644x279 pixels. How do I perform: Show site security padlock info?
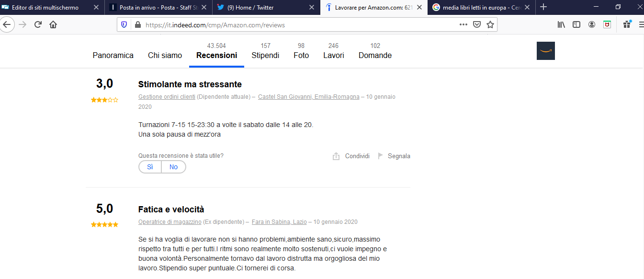(x=137, y=24)
